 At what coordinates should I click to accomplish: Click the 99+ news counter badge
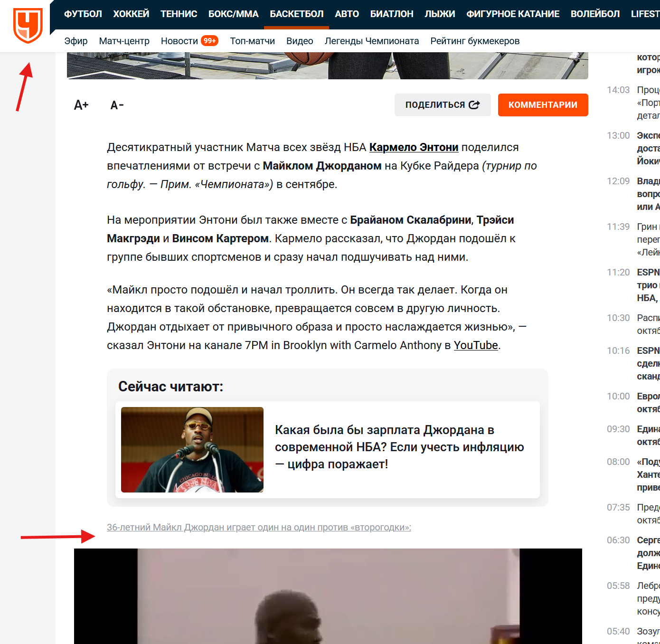coord(209,41)
